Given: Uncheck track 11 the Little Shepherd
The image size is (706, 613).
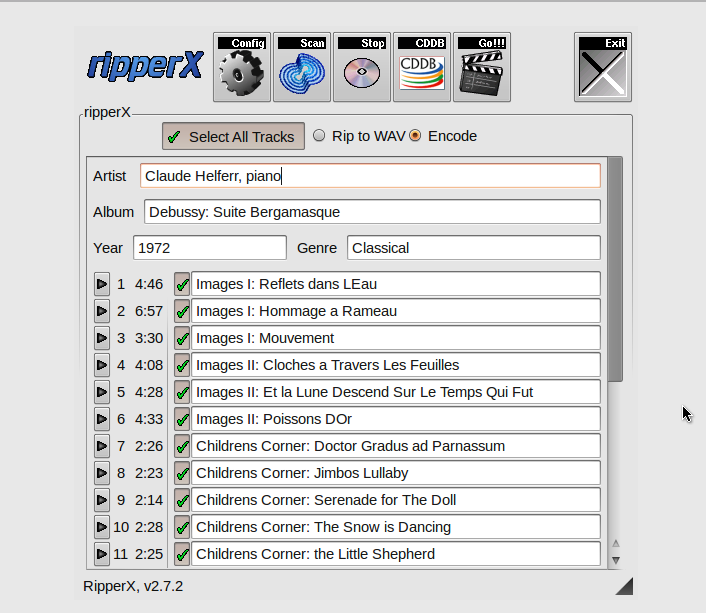Looking at the screenshot, I should pos(182,554).
